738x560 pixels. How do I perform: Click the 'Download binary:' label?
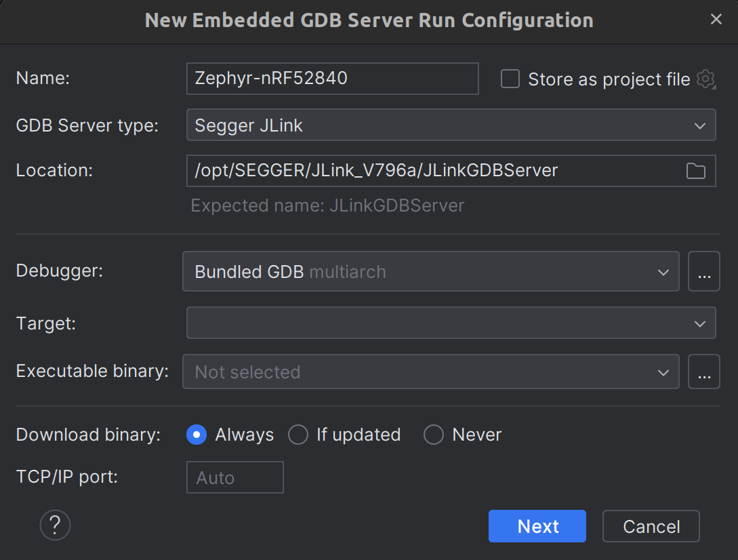click(x=88, y=435)
